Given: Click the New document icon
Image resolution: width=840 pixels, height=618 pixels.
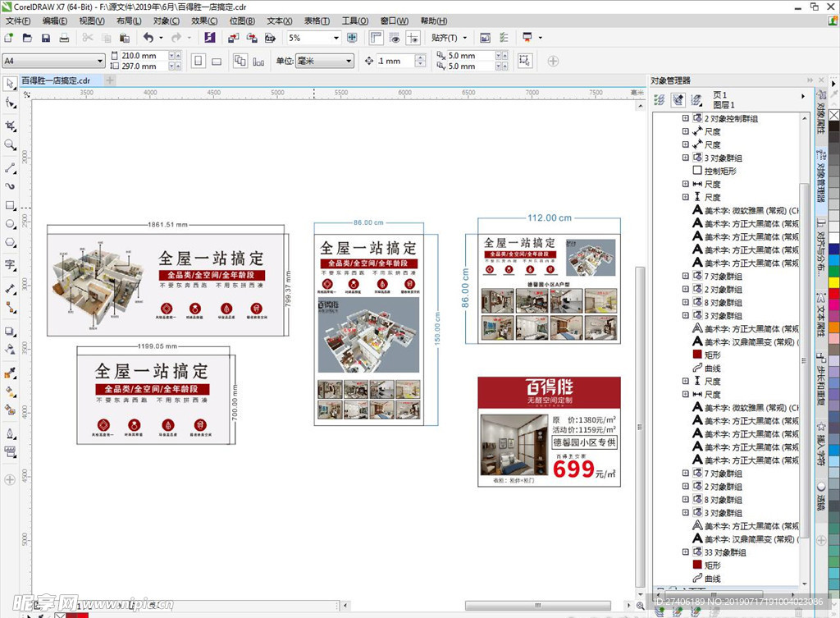Looking at the screenshot, I should (8, 38).
